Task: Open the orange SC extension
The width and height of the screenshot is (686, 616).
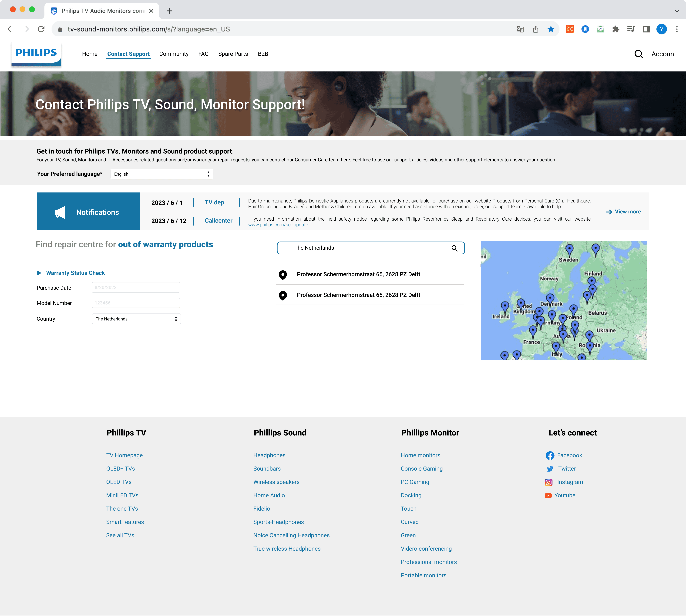Action: [570, 29]
